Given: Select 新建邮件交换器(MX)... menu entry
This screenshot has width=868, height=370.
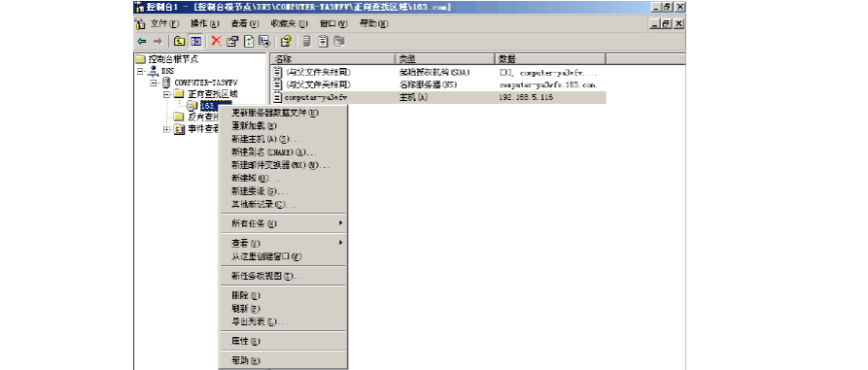Looking at the screenshot, I should coord(284,165).
